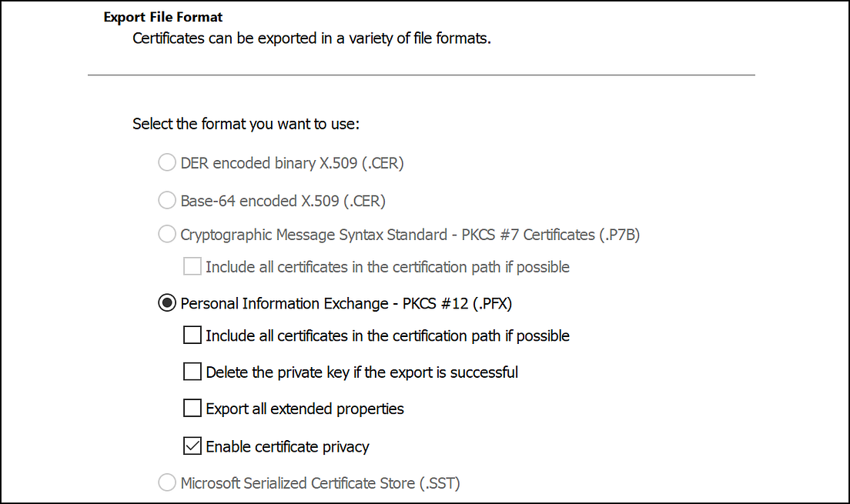850x504 pixels.
Task: Click the Base-64 encoded X.509 label
Action: [283, 200]
